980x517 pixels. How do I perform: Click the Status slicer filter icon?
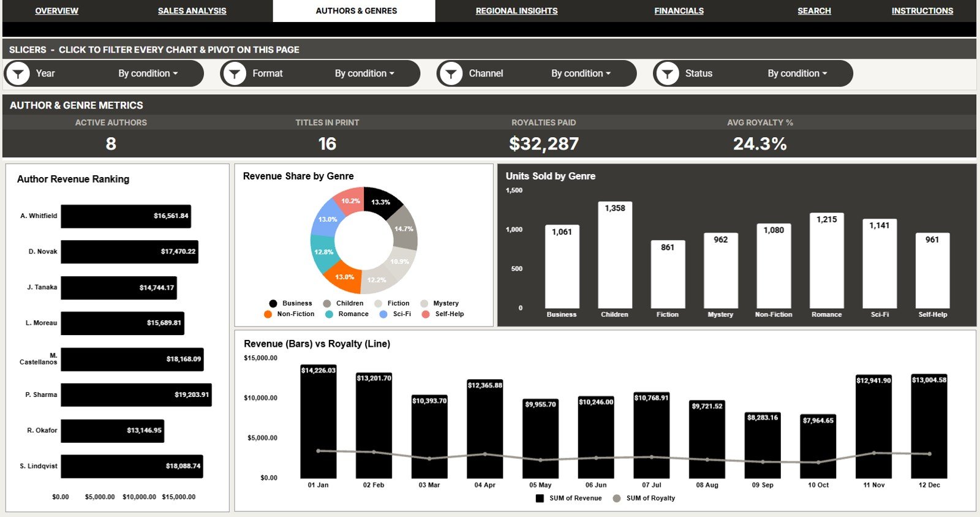[x=668, y=74]
